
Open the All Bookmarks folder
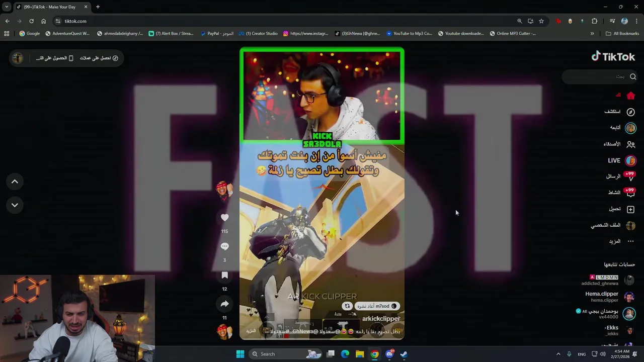622,34
